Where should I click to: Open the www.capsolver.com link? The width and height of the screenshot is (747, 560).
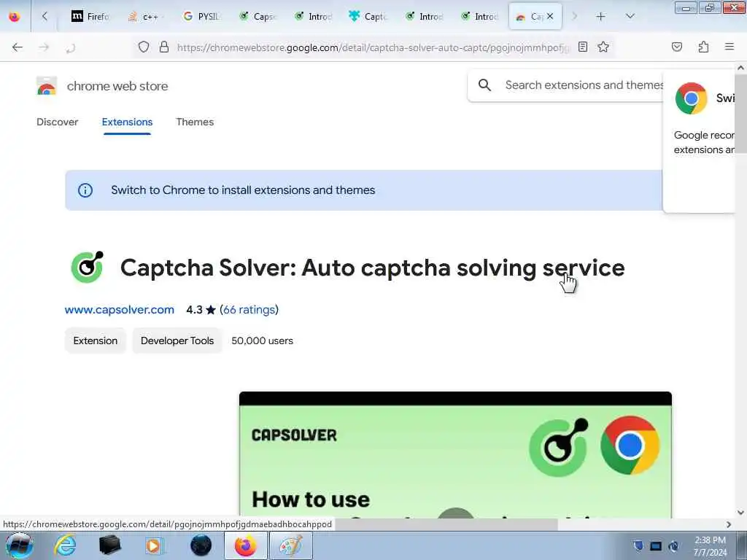coord(120,309)
